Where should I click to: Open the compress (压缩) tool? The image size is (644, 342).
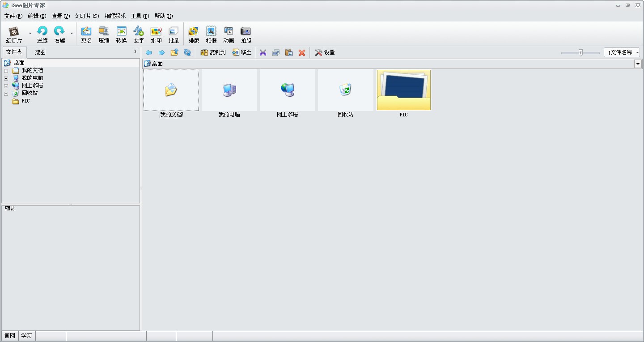coord(104,34)
